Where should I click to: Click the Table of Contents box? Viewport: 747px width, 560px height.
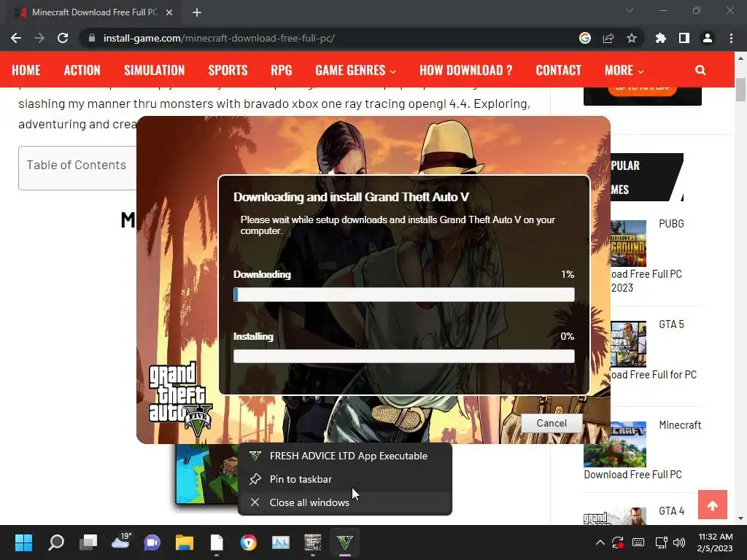[x=77, y=168]
